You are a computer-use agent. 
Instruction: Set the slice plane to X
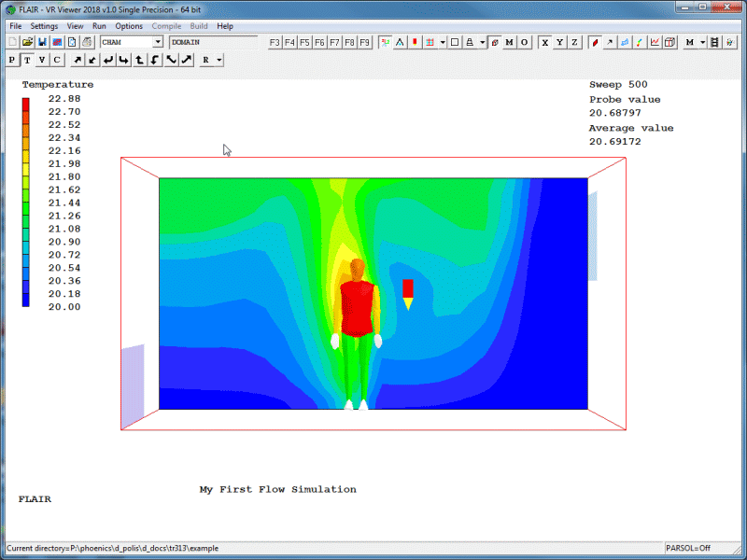point(544,42)
